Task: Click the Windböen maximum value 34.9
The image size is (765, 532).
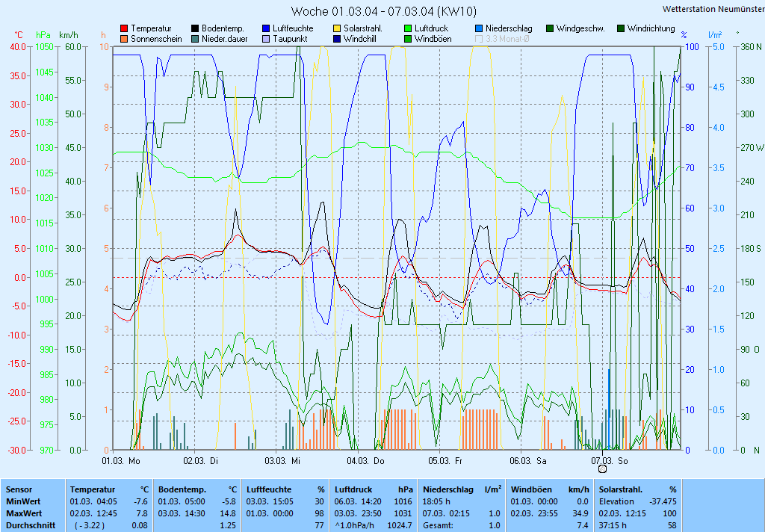Action: [580, 513]
